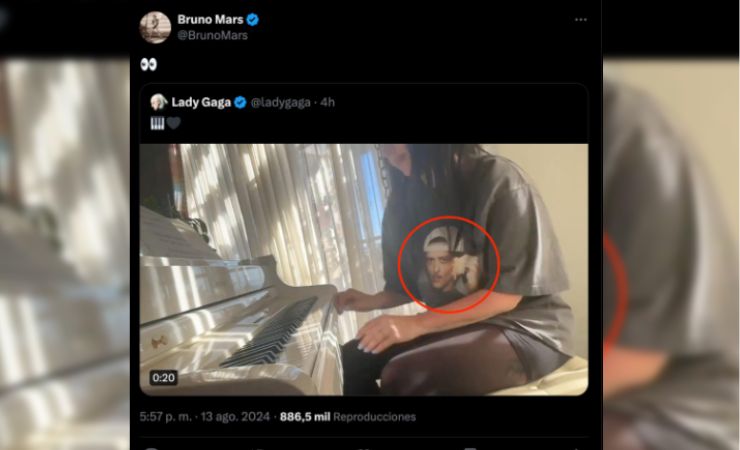Click the @BrunoMars handle
The image size is (740, 450).
point(212,35)
